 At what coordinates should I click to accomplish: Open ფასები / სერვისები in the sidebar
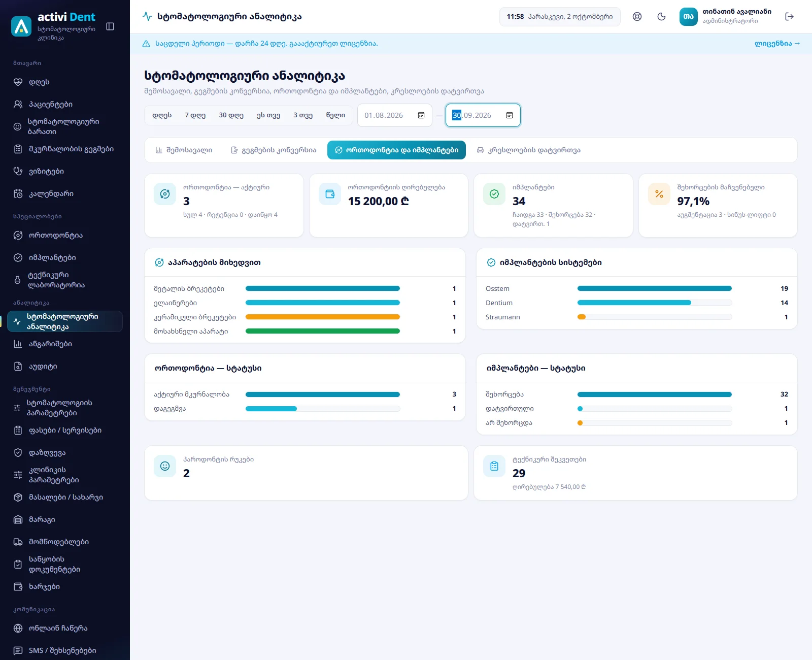pyautogui.click(x=65, y=430)
